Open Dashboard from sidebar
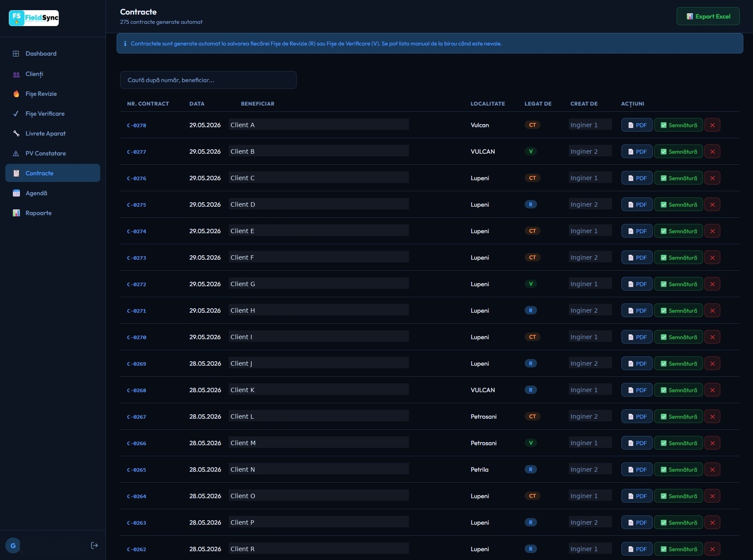The width and height of the screenshot is (753, 560). pyautogui.click(x=53, y=53)
